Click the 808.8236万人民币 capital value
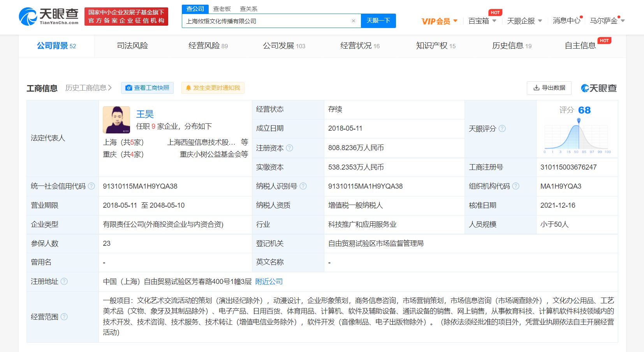Viewport: 644px width, 352px height. coord(356,148)
